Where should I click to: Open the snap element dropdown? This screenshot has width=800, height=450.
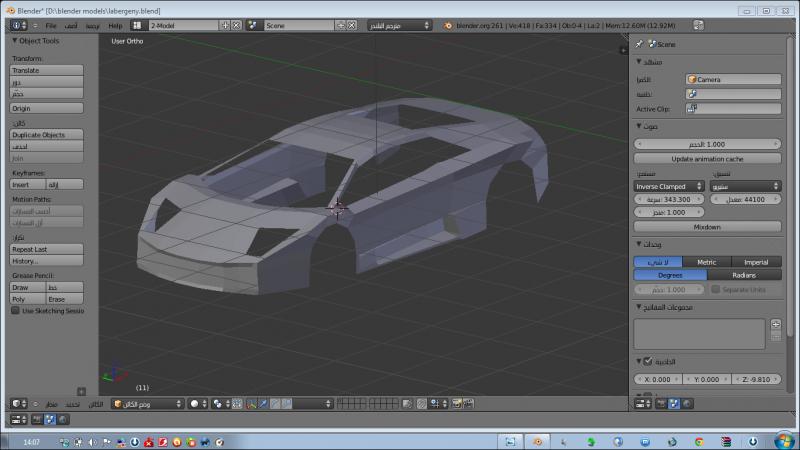(438, 404)
